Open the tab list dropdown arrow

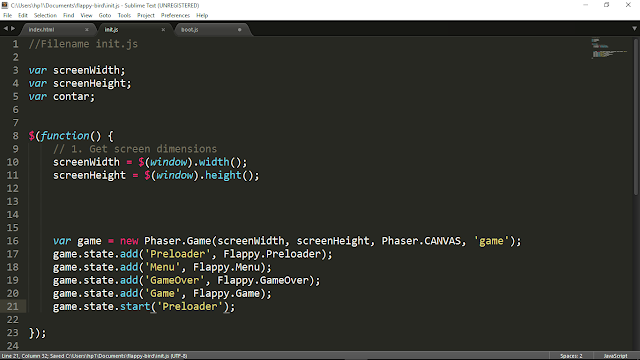(x=634, y=29)
